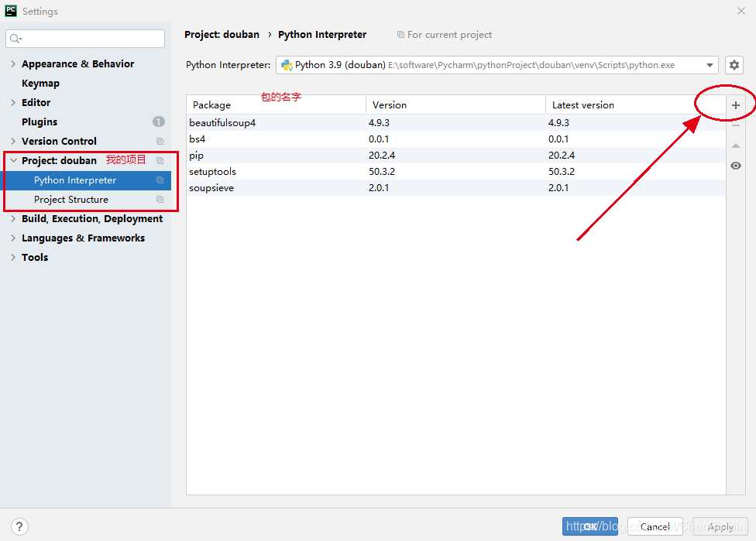
Task: Click Project: douban breadcrumb
Action: click(222, 35)
